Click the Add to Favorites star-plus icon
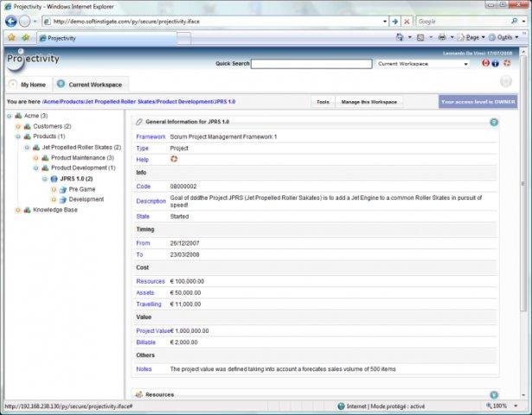 [25, 38]
